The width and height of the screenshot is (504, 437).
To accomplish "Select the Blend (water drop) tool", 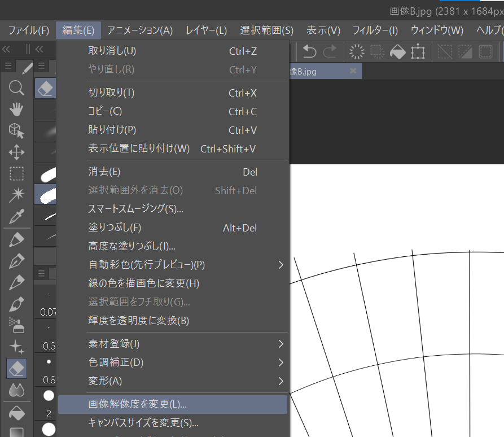I will (16, 390).
